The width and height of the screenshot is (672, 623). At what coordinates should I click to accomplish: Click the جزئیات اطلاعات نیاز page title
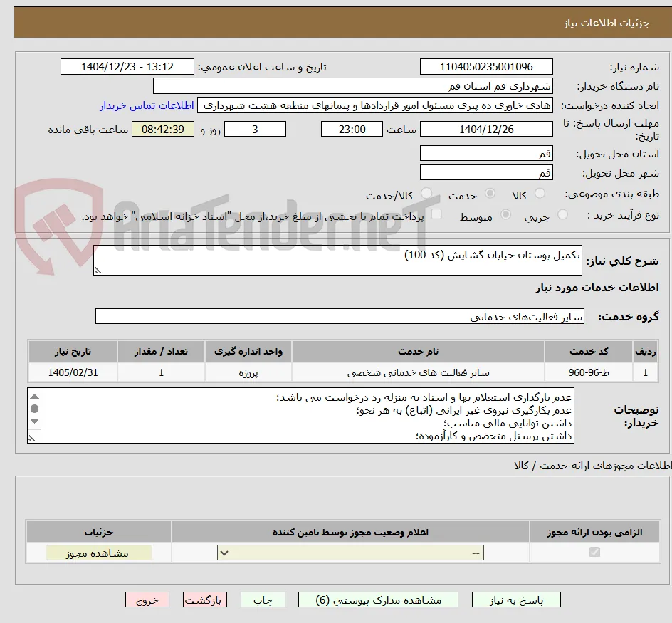pyautogui.click(x=607, y=23)
